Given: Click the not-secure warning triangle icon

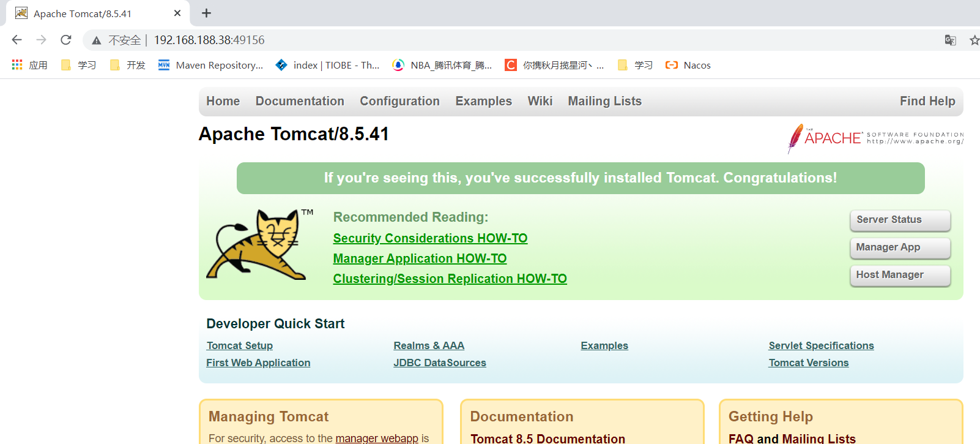Looking at the screenshot, I should click(x=96, y=40).
